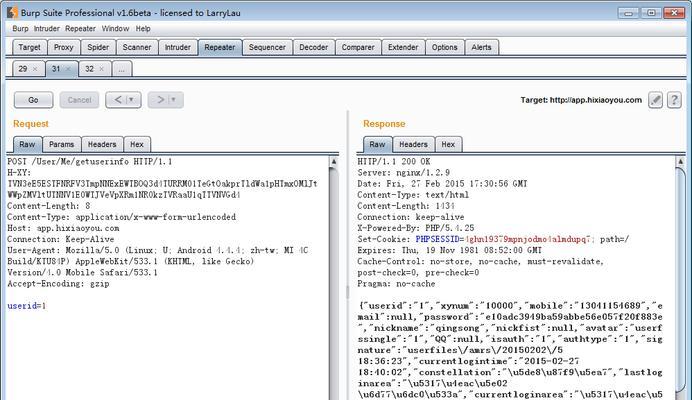The image size is (692, 400).
Task: Open the back-history dropdown arrow
Action: point(132,100)
